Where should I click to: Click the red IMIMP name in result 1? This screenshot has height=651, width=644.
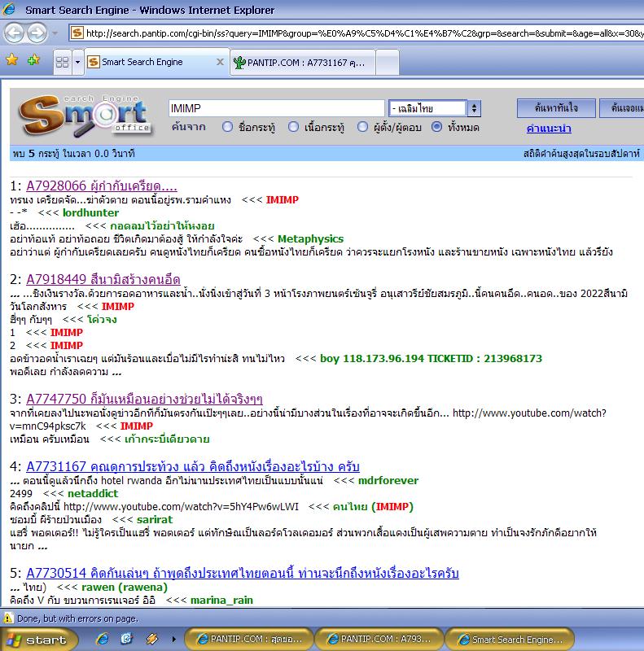click(283, 200)
